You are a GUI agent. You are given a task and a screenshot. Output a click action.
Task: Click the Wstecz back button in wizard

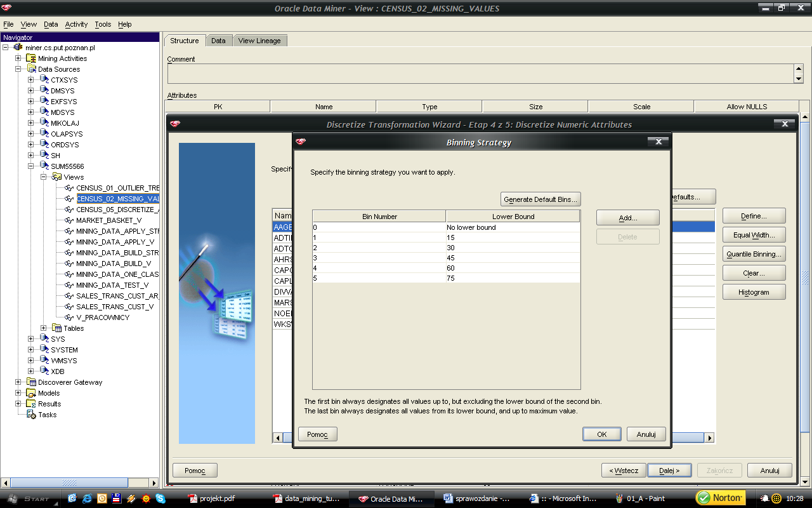pyautogui.click(x=624, y=471)
